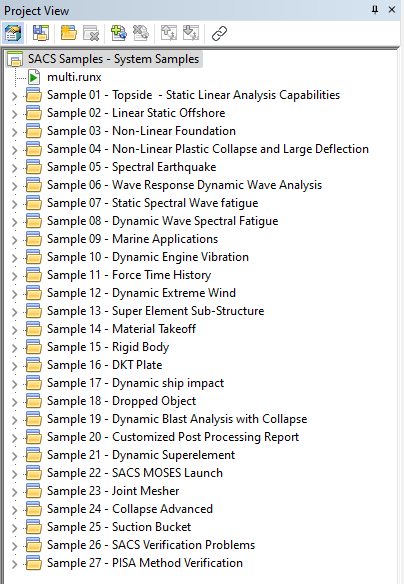
Task: Select Sample 22 - SACS MOSES Launch
Action: click(135, 473)
